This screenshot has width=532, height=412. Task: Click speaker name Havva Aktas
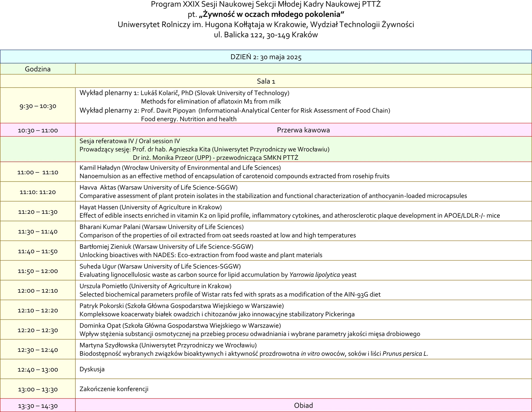pos(98,187)
